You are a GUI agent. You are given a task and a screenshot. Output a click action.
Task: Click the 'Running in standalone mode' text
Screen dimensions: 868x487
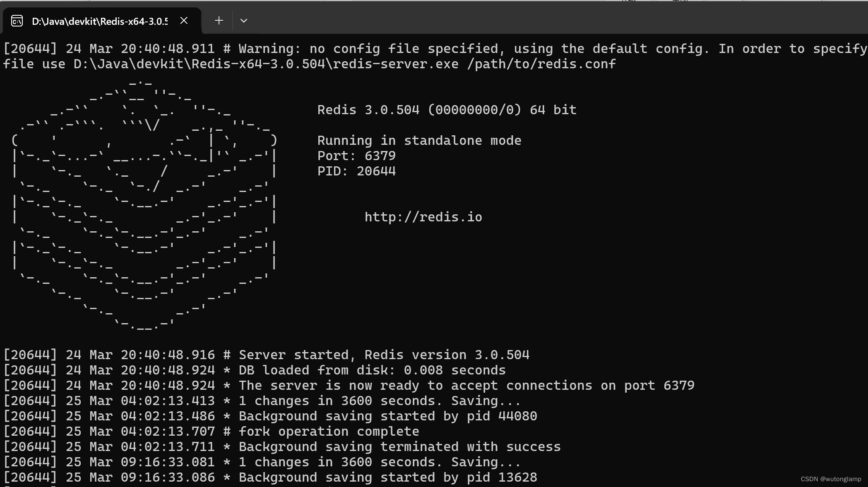tap(419, 141)
